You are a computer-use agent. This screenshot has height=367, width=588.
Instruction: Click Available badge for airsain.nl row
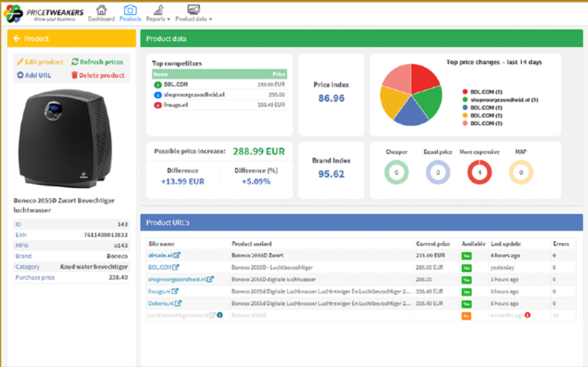(x=466, y=256)
